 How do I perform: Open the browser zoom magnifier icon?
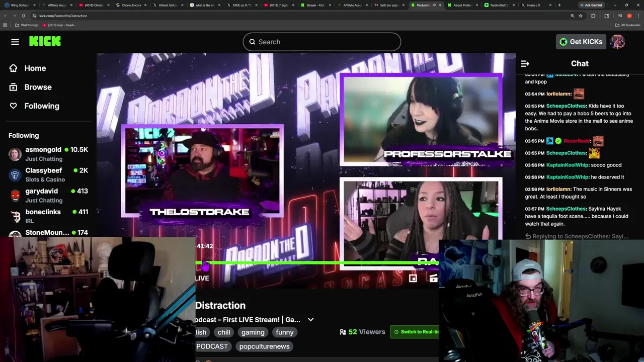572,16
